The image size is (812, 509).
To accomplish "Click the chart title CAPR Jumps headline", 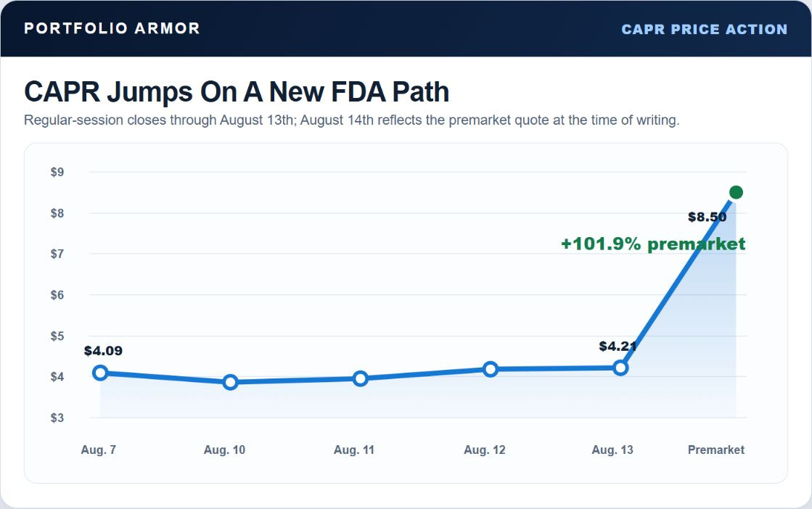I will tap(237, 91).
